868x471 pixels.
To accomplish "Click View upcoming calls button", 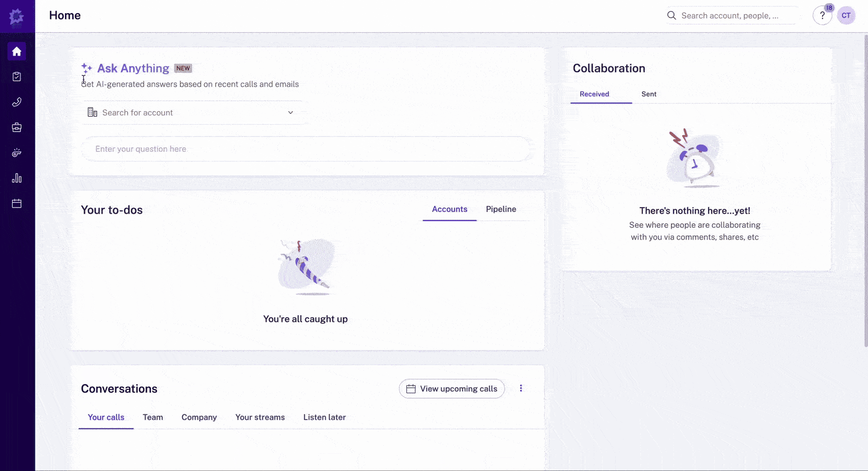I will 452,389.
